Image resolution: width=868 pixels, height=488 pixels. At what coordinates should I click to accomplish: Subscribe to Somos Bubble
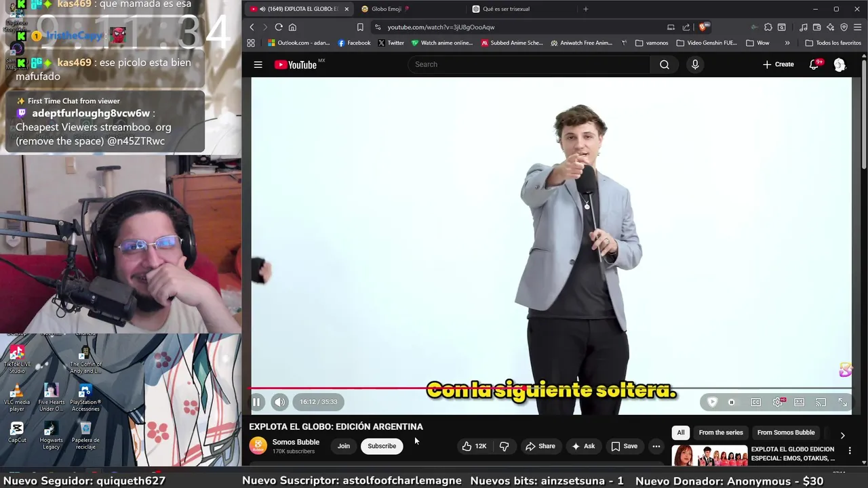[382, 446]
